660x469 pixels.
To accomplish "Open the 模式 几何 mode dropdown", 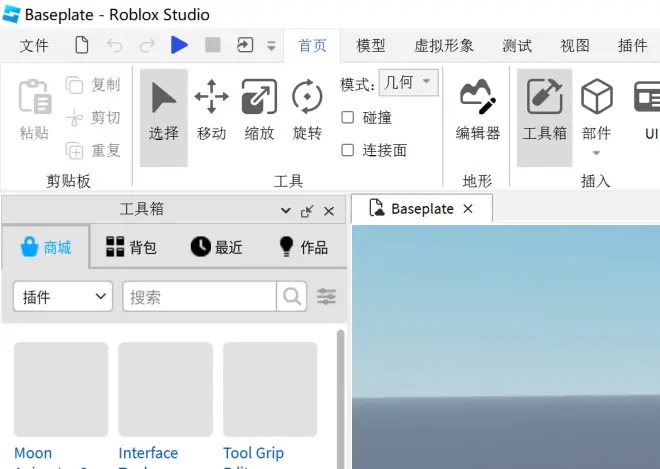I will pyautogui.click(x=408, y=82).
